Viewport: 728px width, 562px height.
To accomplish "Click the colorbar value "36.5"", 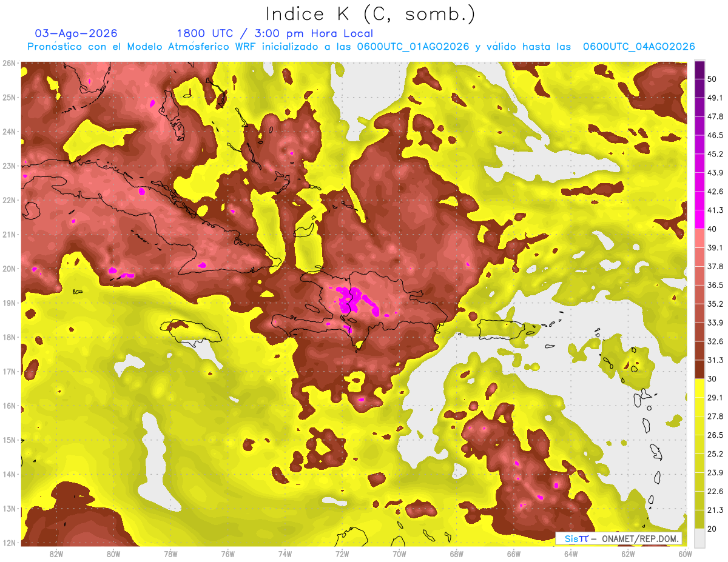I will coord(715,285).
